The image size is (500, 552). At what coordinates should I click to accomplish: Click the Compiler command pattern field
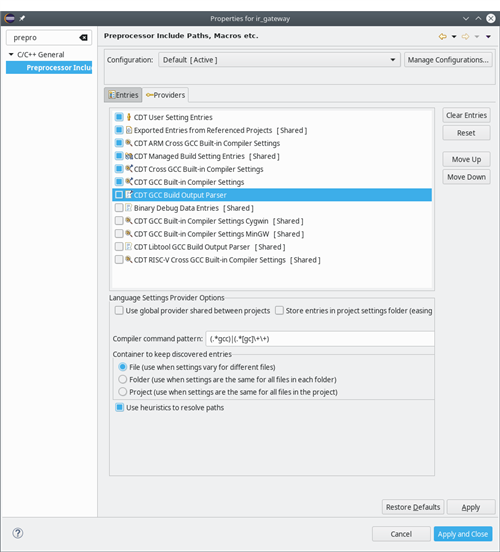tap(320, 339)
